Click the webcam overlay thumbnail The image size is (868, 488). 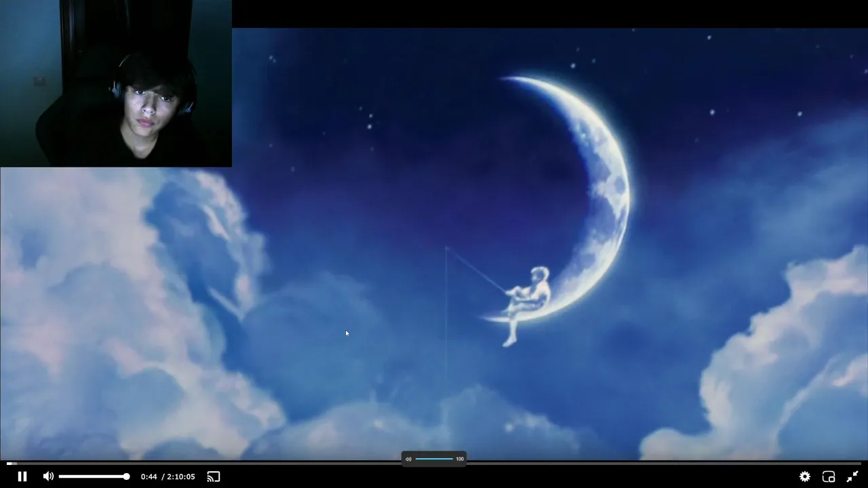pyautogui.click(x=116, y=83)
